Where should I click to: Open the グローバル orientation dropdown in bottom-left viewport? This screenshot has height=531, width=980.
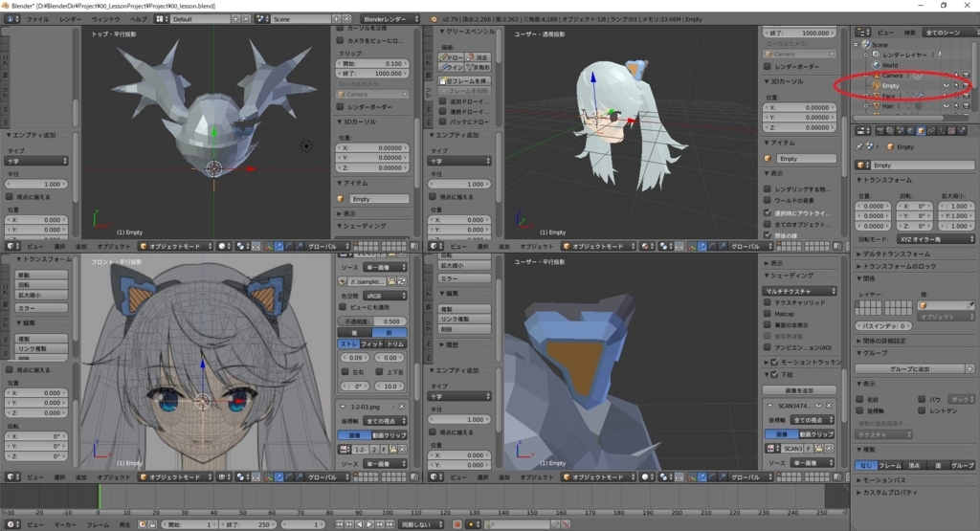tap(327, 476)
